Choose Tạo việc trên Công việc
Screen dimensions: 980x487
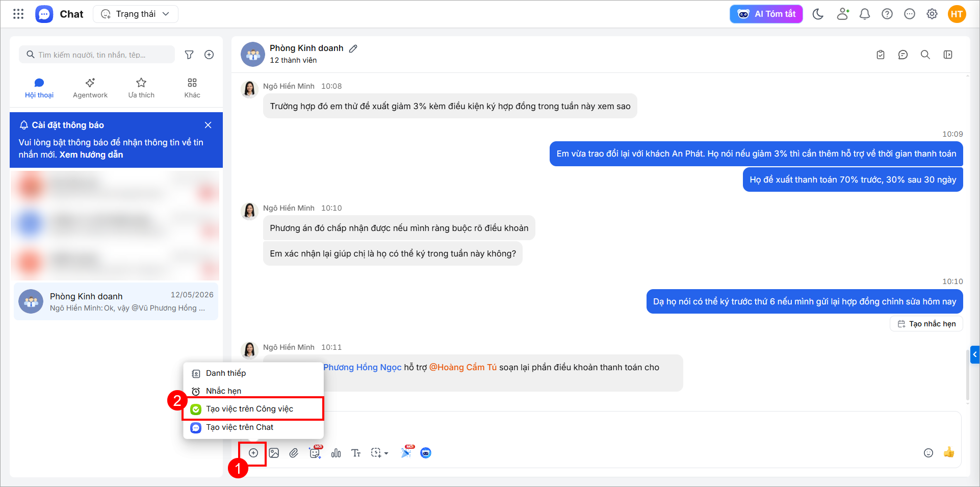coord(253,409)
